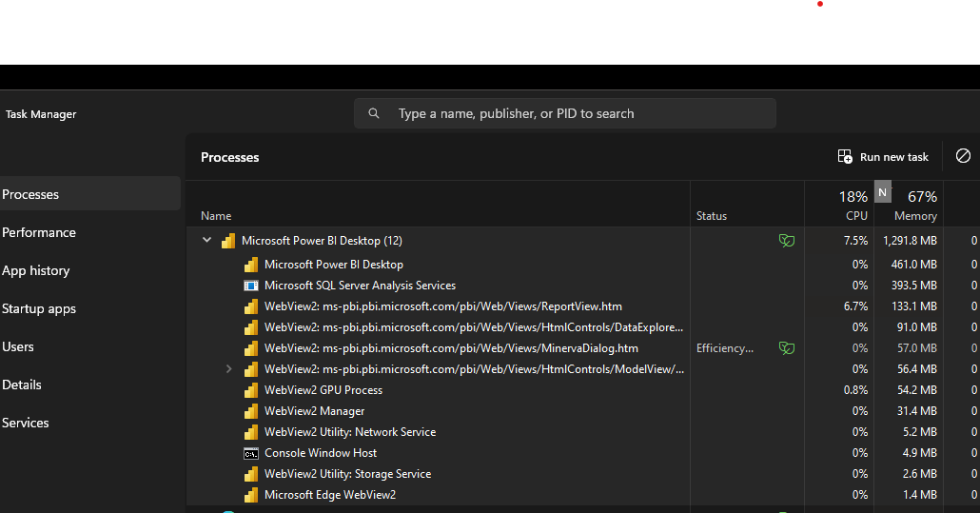Viewport: 980px width, 513px height.
Task: Click the 1,291.8 MB memory value
Action: (910, 241)
